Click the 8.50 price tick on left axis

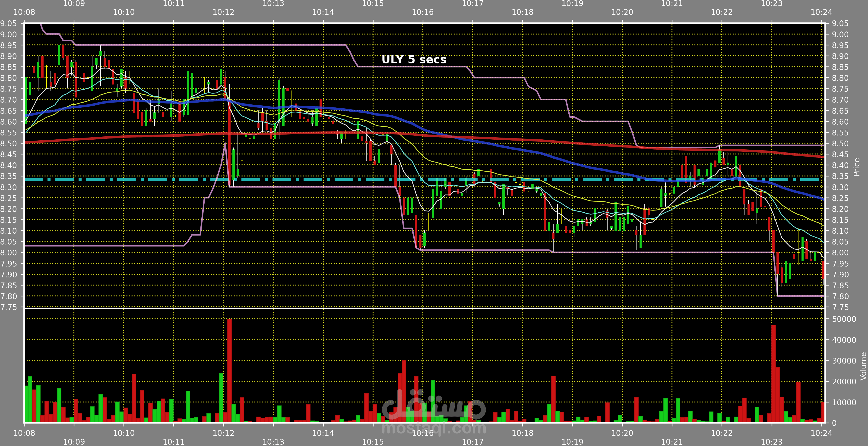click(x=8, y=144)
